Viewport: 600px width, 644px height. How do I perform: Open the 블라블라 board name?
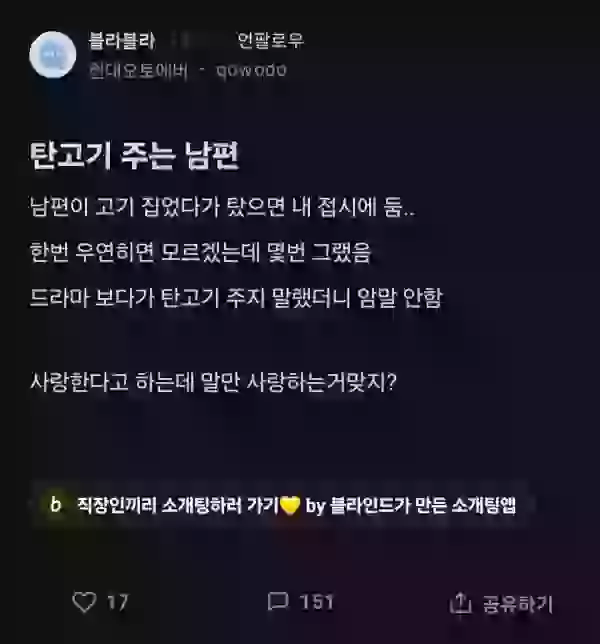pos(122,40)
